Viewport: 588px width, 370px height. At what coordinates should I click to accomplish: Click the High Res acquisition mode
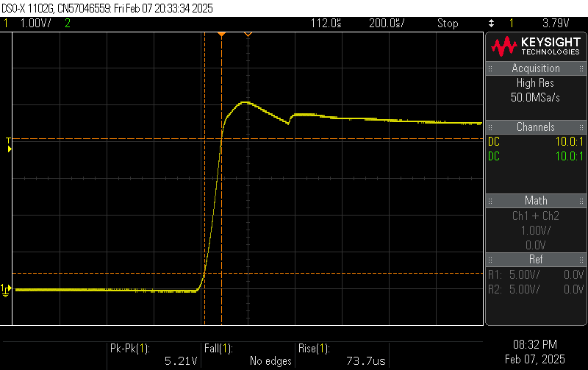tap(535, 83)
